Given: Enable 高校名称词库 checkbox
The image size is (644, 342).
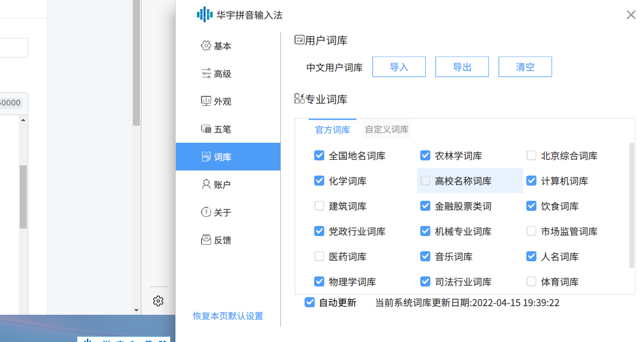Looking at the screenshot, I should pos(425,181).
